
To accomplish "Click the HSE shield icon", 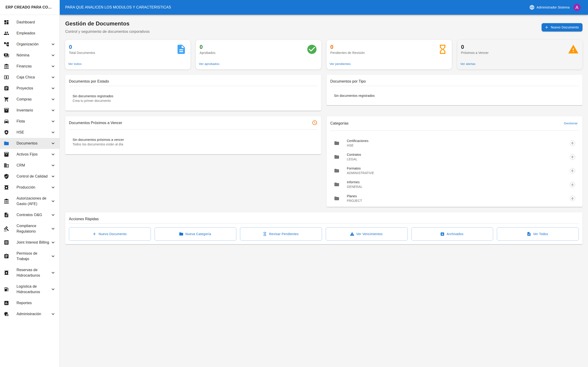I will (7, 132).
